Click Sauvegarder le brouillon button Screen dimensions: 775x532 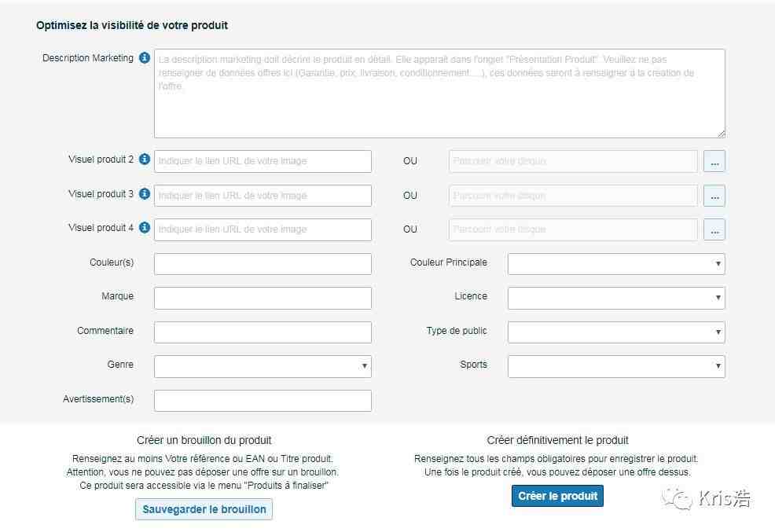[204, 509]
